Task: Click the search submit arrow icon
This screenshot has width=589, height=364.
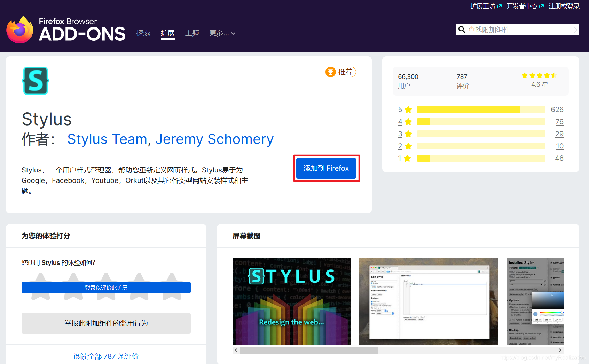Action: pos(574,30)
